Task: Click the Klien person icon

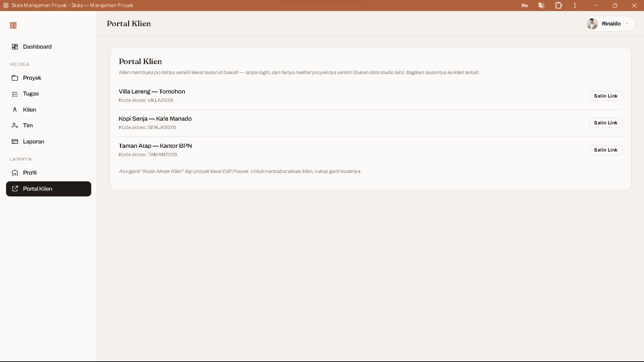Action: click(15, 110)
